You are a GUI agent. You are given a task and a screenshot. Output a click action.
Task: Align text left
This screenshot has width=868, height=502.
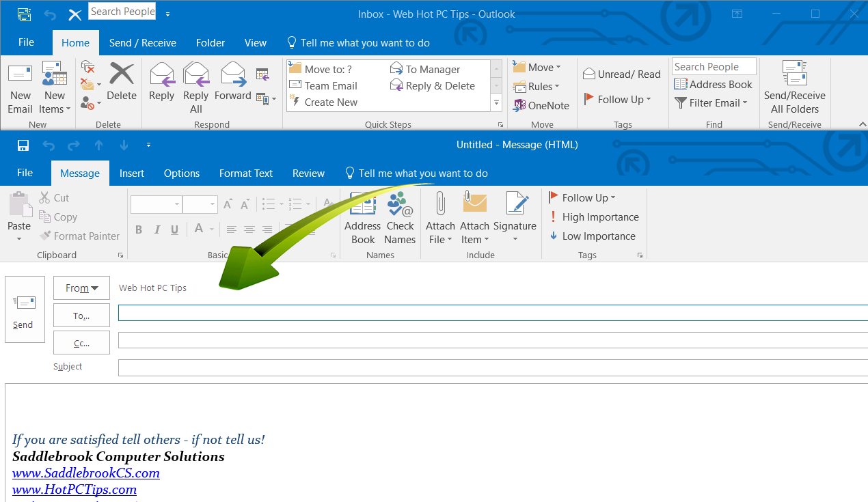tap(232, 229)
